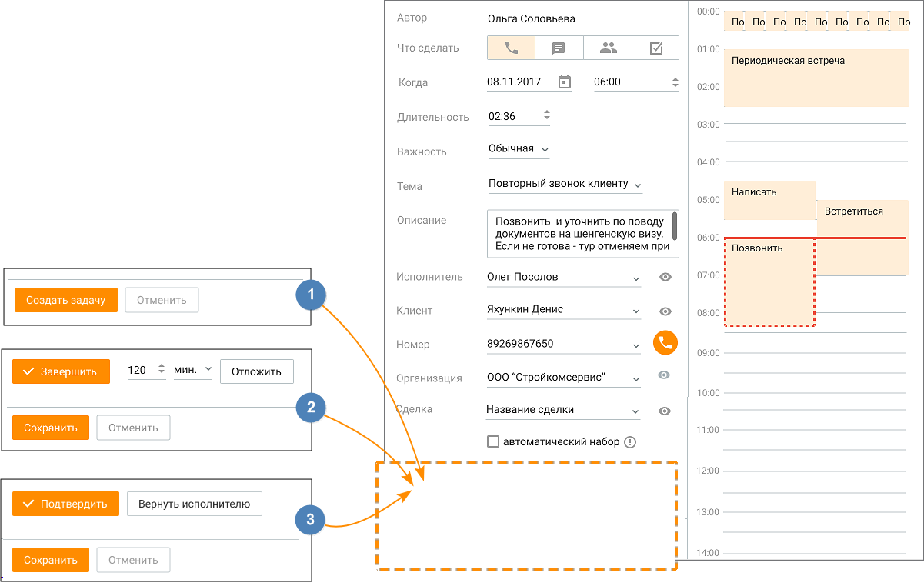Image resolution: width=924 pixels, height=586 pixels.
Task: Click into the Описание text area
Action: [583, 233]
